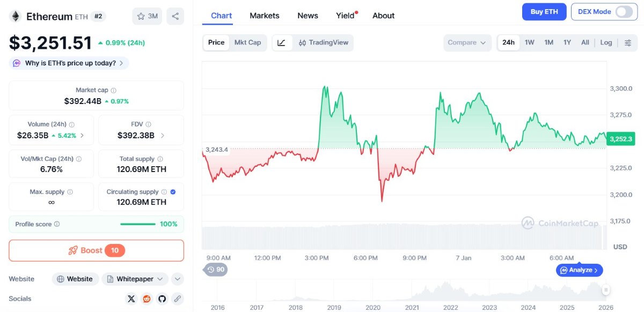644x312 pixels.
Task: Open the GitHub social link
Action: click(x=162, y=299)
